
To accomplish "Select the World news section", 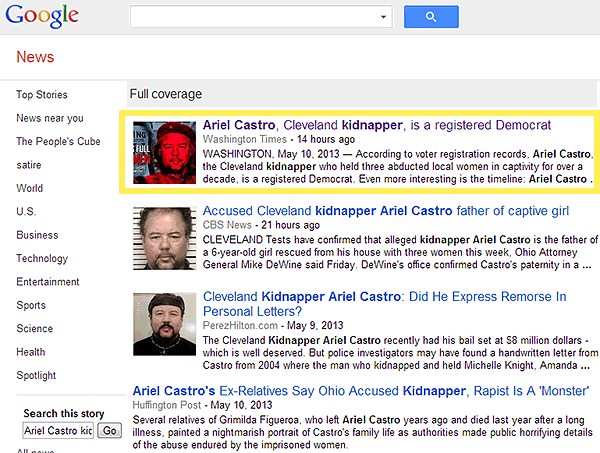I will tap(29, 188).
